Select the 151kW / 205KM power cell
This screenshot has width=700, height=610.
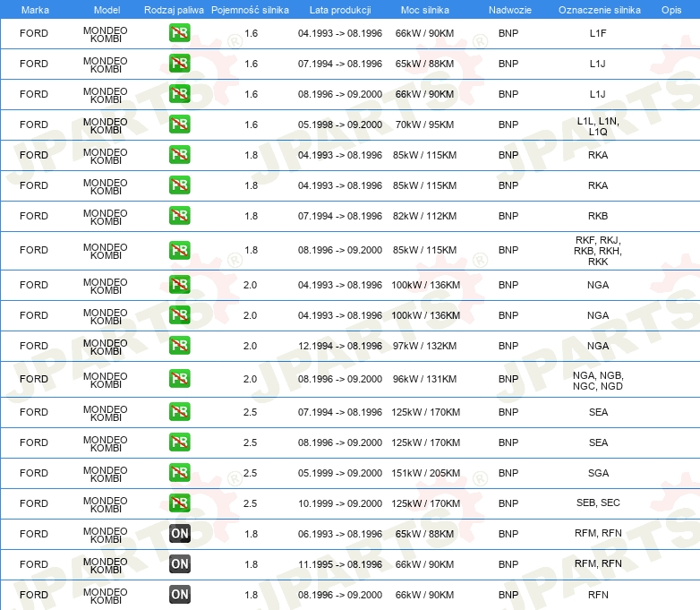[x=425, y=473]
